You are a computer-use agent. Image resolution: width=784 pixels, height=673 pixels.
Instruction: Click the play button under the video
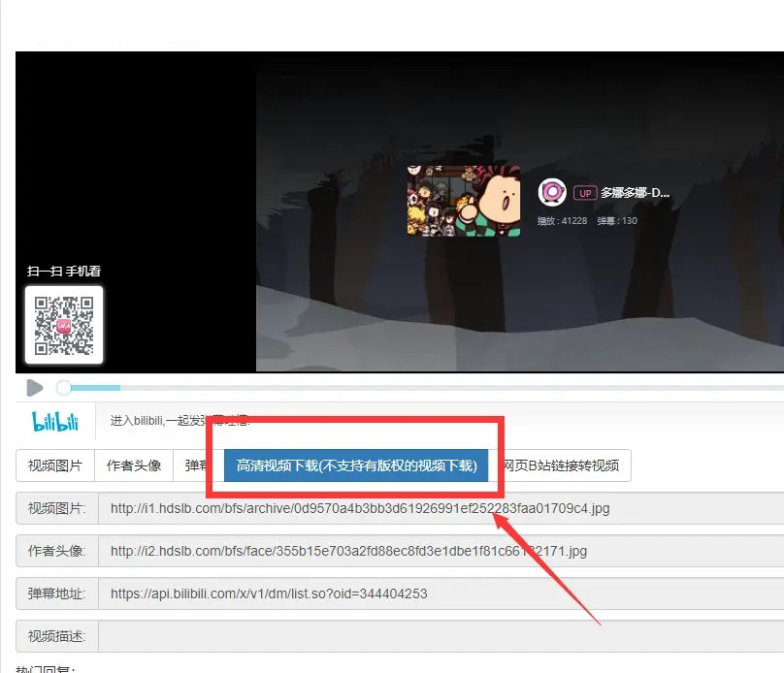(x=34, y=388)
